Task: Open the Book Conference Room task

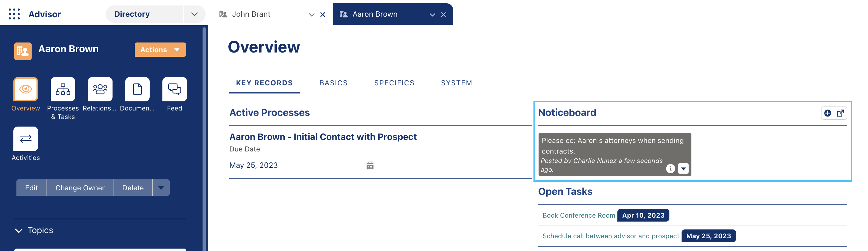Action: (x=578, y=215)
